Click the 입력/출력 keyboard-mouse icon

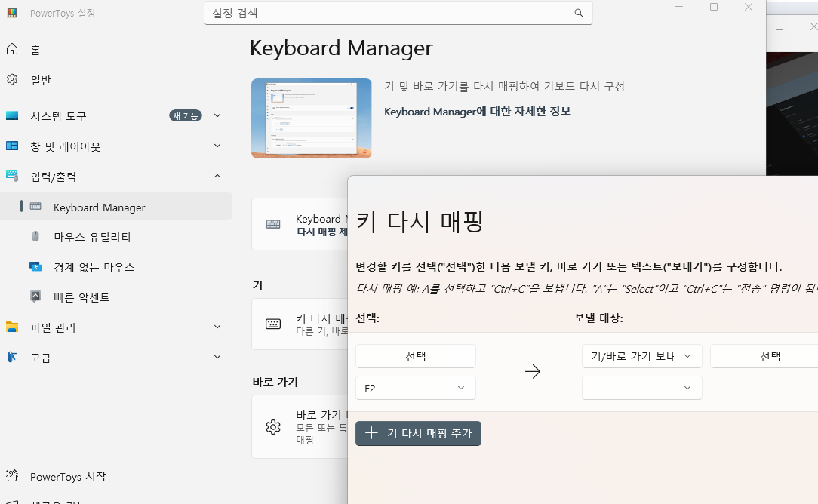click(12, 176)
